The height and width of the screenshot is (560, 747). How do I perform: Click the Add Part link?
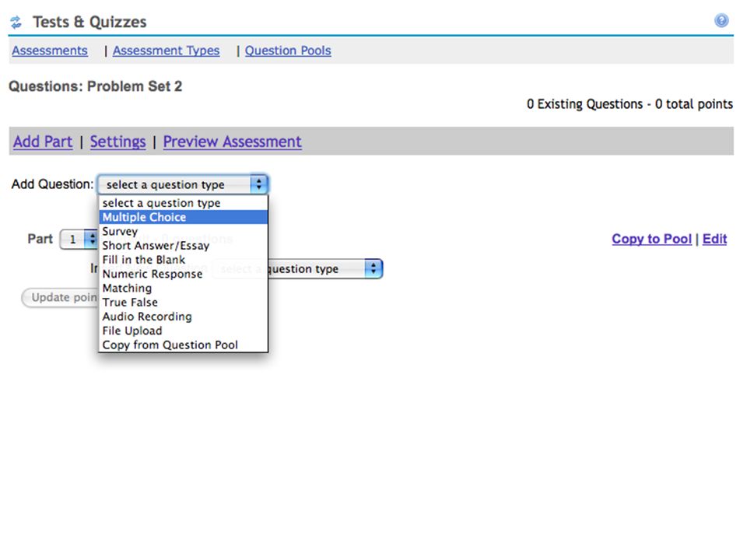(43, 142)
